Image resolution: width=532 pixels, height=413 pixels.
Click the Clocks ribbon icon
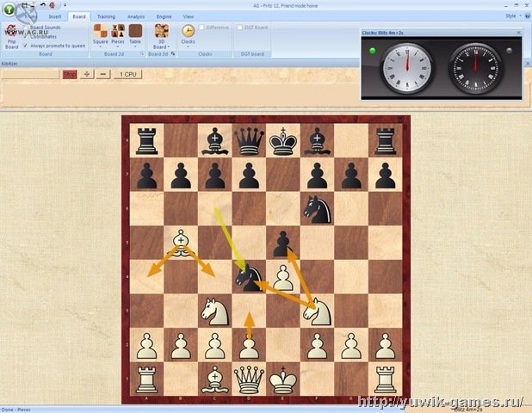click(x=188, y=31)
